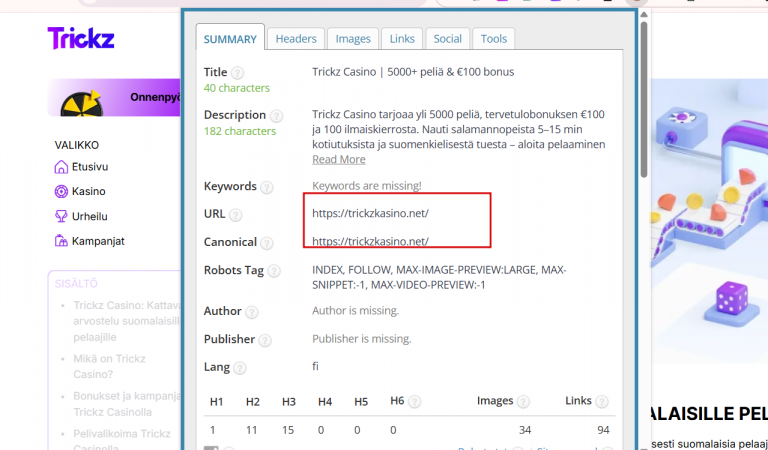
Task: Expand description with Read More
Action: click(x=338, y=160)
